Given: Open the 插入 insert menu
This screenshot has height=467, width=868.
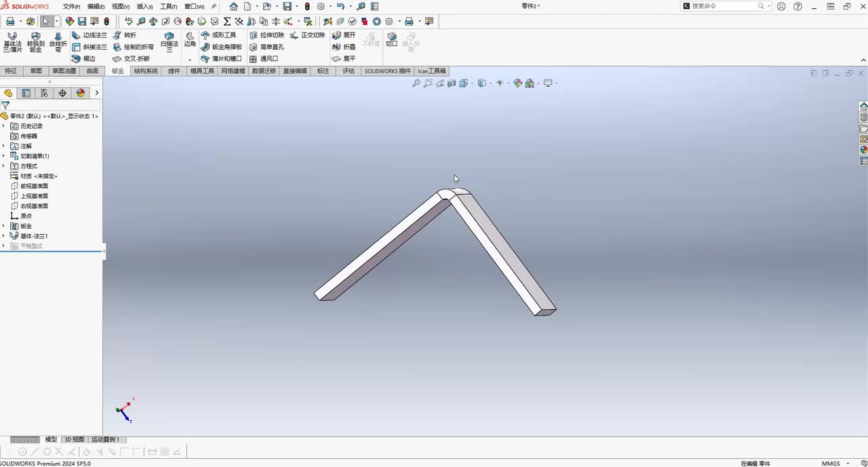Looking at the screenshot, I should [x=144, y=6].
